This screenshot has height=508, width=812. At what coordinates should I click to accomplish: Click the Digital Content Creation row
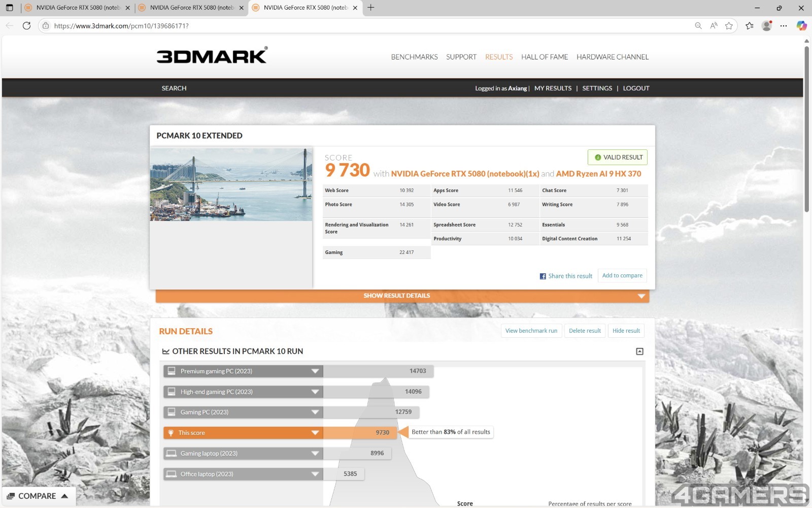(x=593, y=239)
